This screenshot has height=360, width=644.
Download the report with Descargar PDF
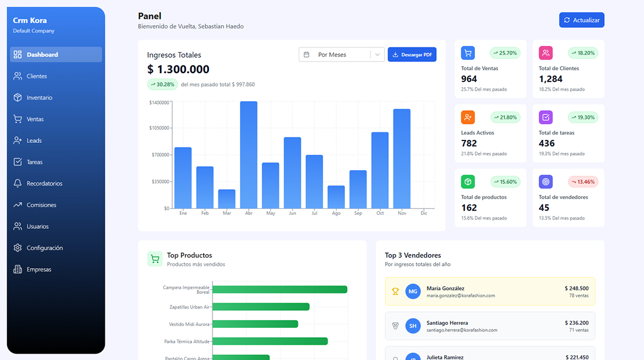coord(412,54)
